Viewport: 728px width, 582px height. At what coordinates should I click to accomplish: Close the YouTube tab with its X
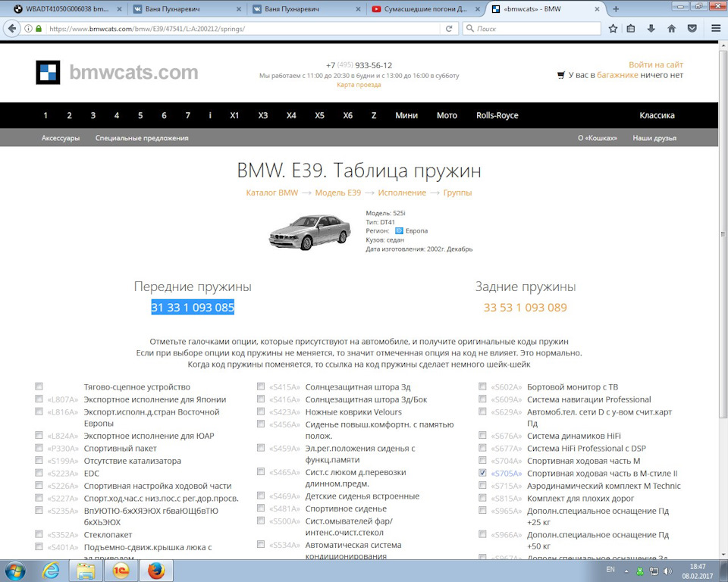click(477, 9)
